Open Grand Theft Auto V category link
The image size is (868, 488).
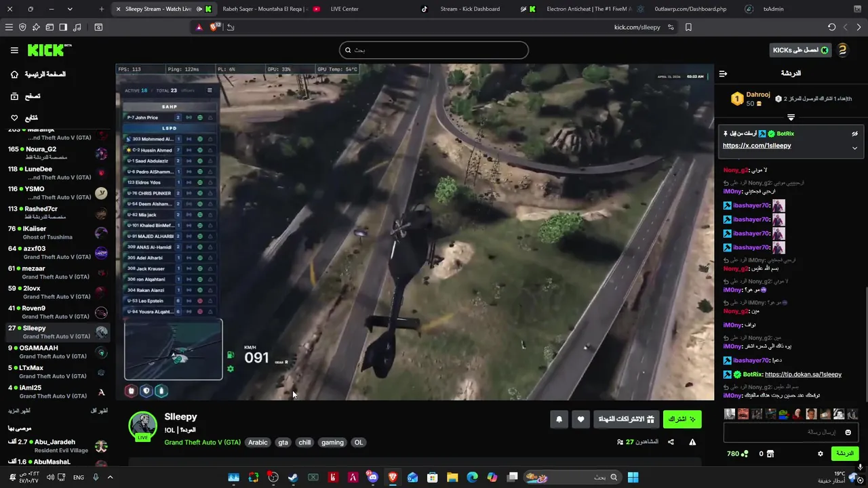[202, 443]
